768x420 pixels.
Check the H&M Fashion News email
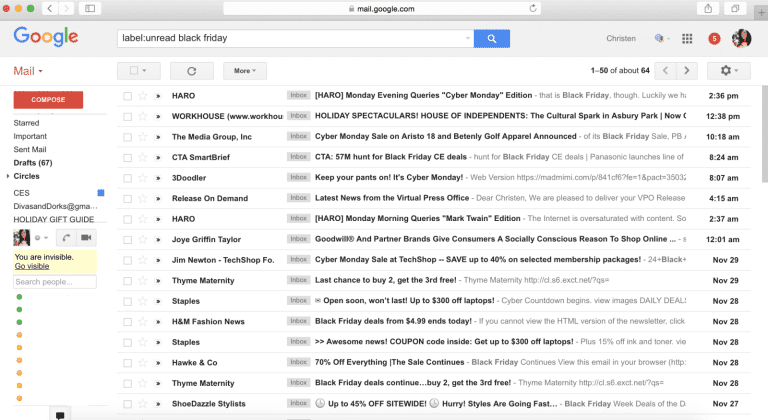[x=127, y=321]
